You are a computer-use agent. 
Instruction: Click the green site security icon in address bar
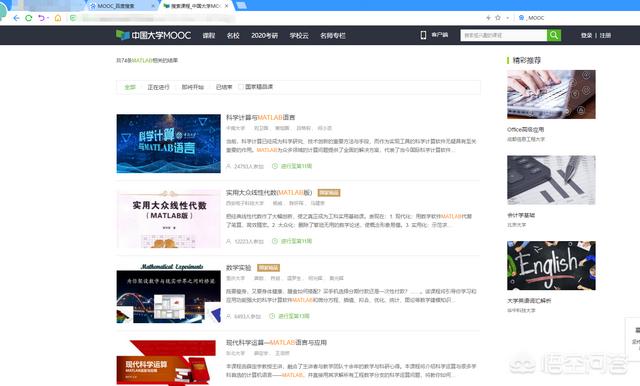(73, 18)
